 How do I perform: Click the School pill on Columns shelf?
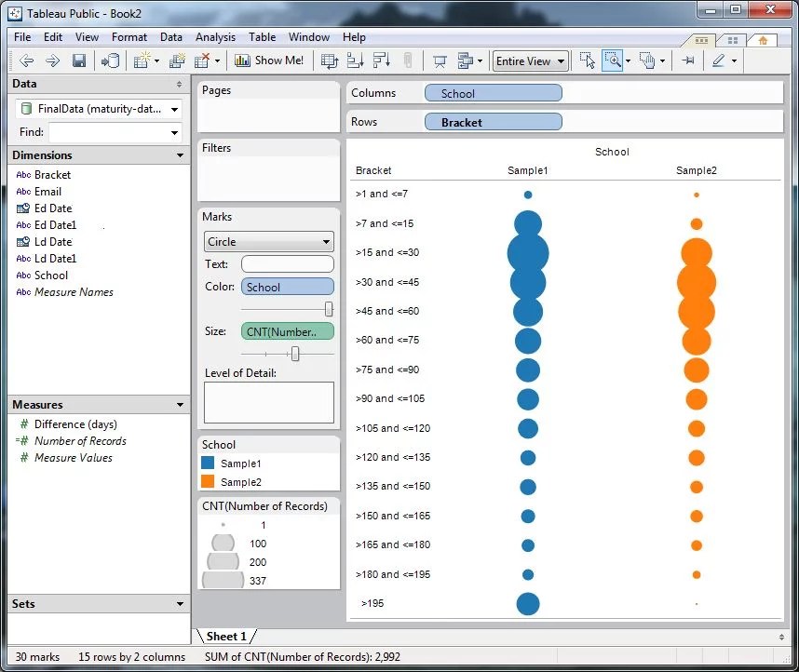[494, 93]
